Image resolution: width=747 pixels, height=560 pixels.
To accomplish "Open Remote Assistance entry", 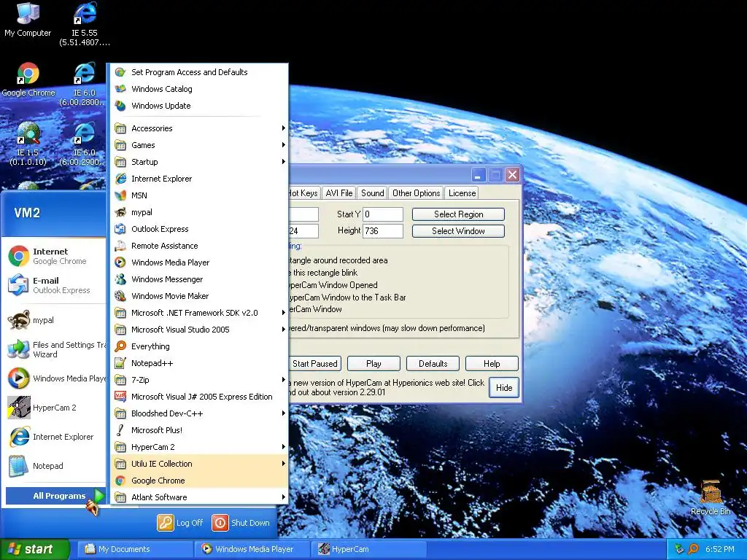I will point(199,246).
